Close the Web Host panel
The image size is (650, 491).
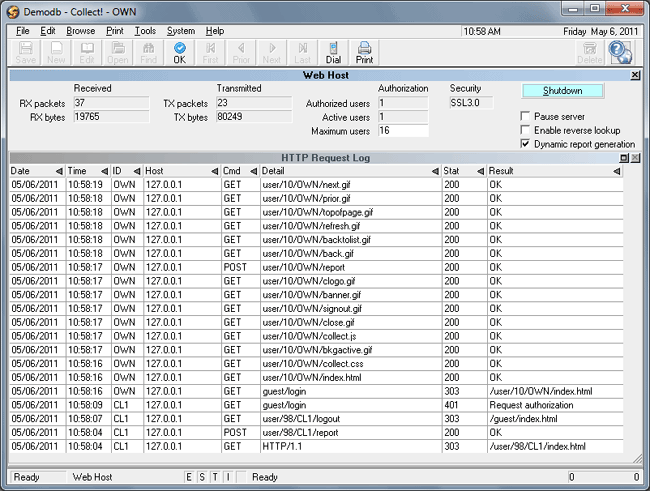635,75
